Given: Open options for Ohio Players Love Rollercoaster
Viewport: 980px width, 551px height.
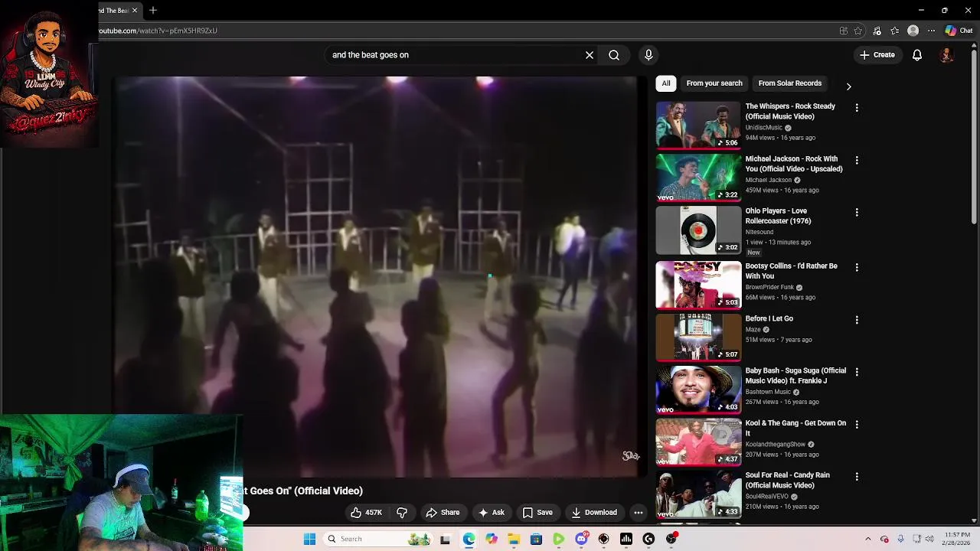Looking at the screenshot, I should pyautogui.click(x=857, y=212).
